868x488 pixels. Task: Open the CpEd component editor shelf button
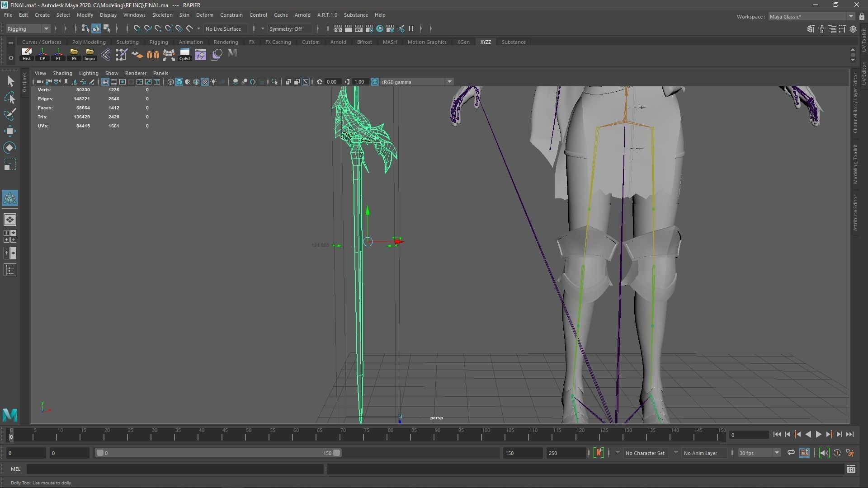click(x=184, y=54)
